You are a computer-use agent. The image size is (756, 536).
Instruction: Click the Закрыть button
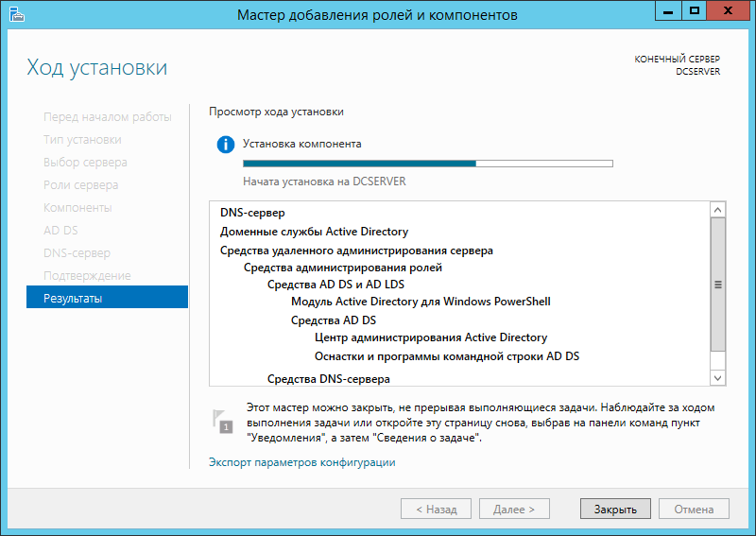pos(615,509)
